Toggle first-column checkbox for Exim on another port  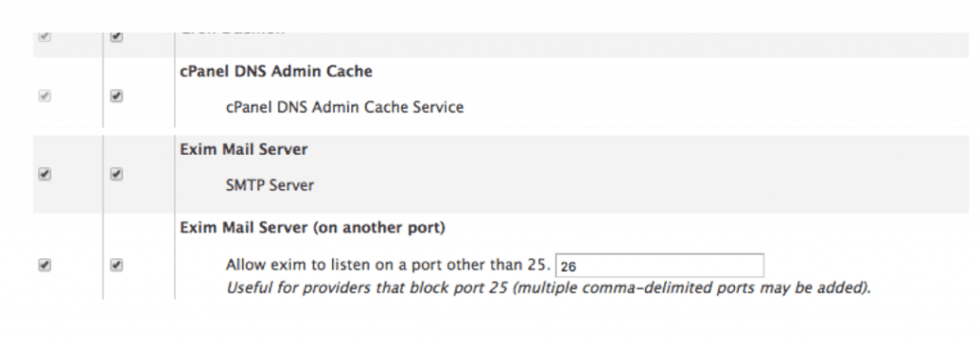(44, 266)
